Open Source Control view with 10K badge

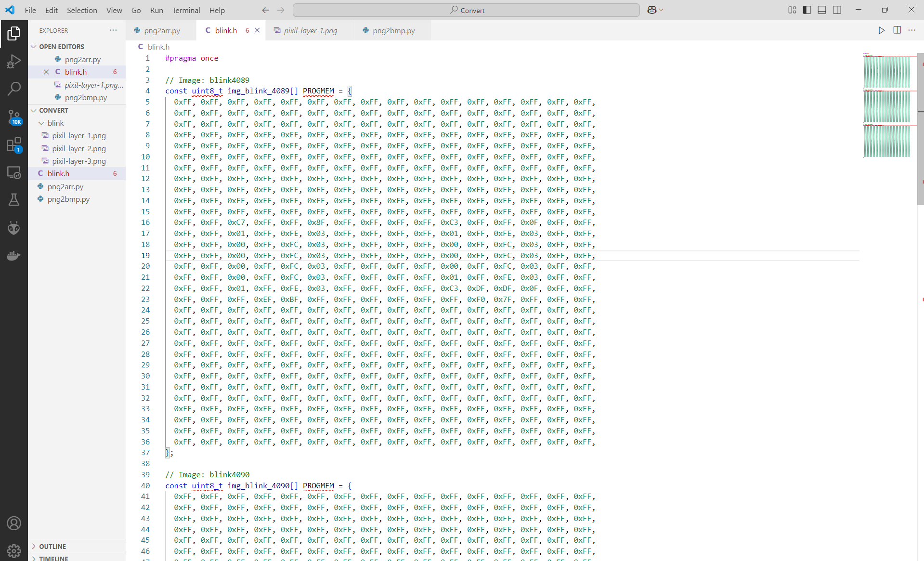tap(14, 117)
